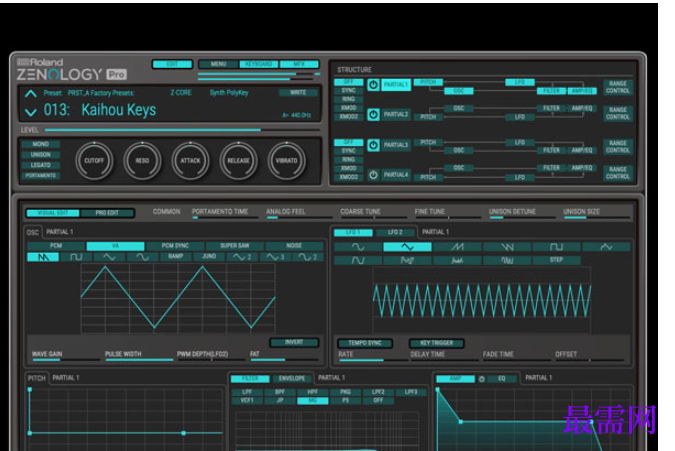675x451 pixels.
Task: Click the VIBRATO knob
Action: pos(287,161)
